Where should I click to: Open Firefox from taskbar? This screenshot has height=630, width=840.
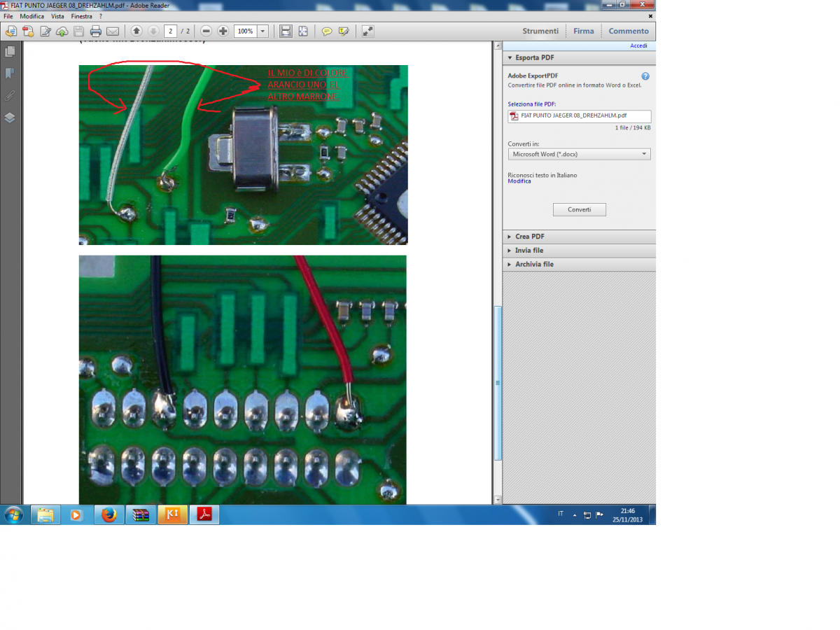tap(108, 515)
